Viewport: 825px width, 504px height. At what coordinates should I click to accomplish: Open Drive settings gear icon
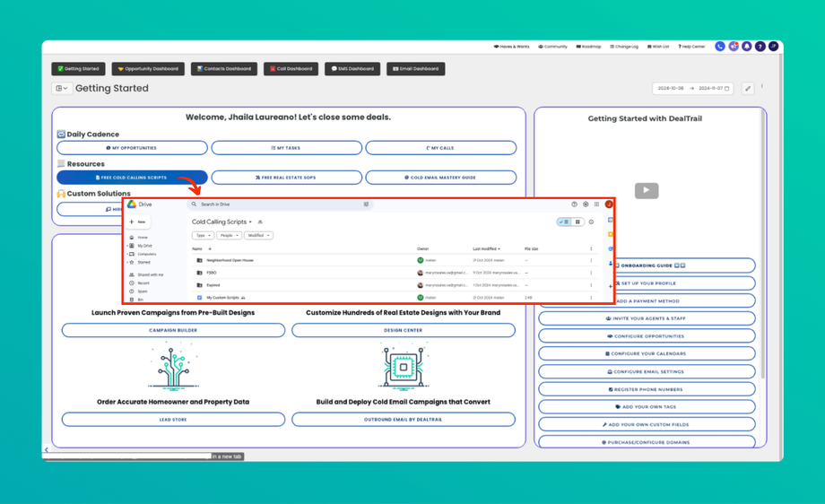[586, 204]
